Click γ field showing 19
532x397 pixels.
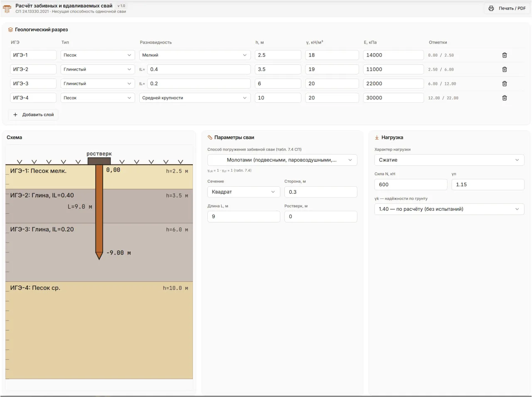pos(332,69)
